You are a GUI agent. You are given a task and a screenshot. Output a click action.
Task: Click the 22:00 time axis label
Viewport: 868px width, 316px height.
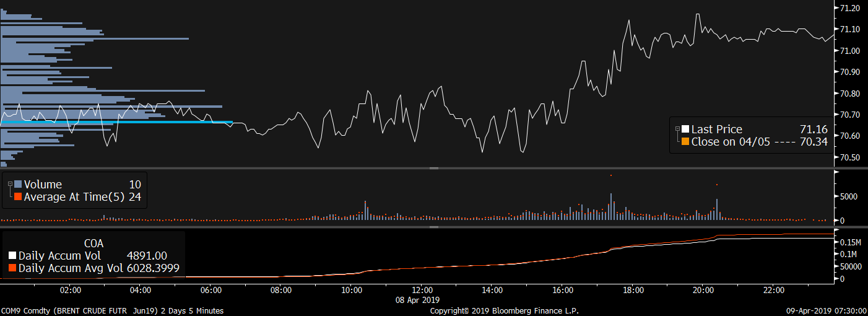coord(773,291)
